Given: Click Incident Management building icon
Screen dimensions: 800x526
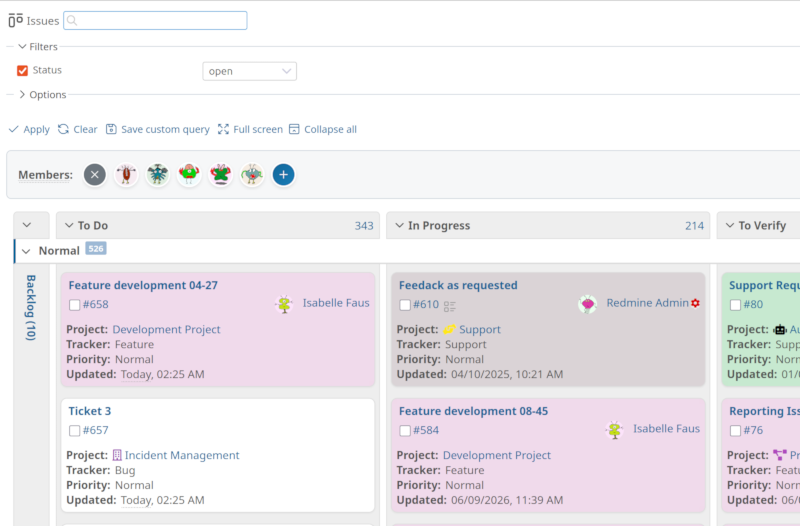Looking at the screenshot, I should tap(117, 455).
